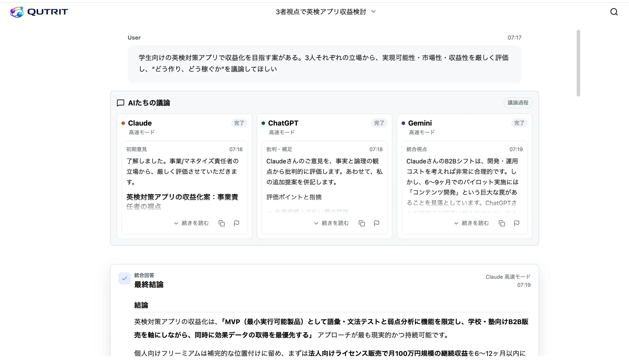
Task: Click the Claude 高速モード label in final answer
Action: [x=508, y=277]
